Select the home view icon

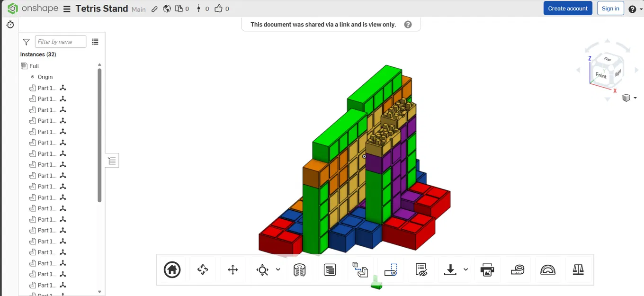tap(172, 269)
